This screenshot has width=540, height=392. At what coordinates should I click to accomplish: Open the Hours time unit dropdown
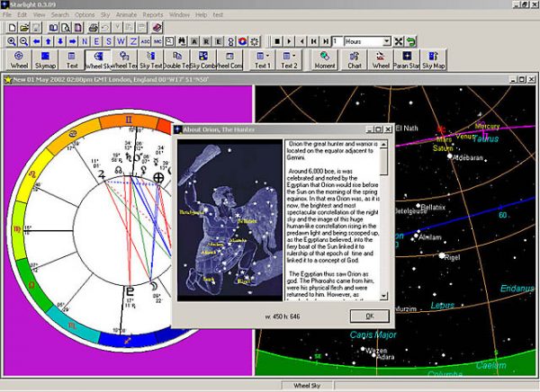pyautogui.click(x=385, y=41)
